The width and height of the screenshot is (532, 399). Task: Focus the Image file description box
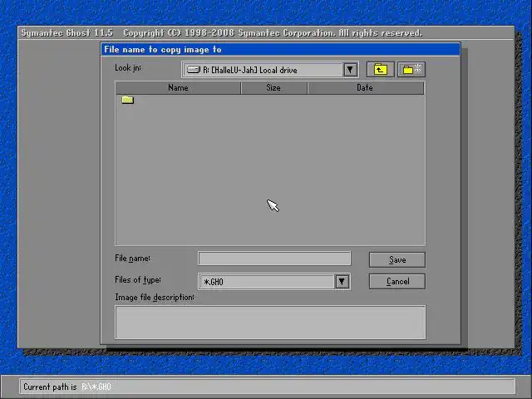[x=270, y=323]
